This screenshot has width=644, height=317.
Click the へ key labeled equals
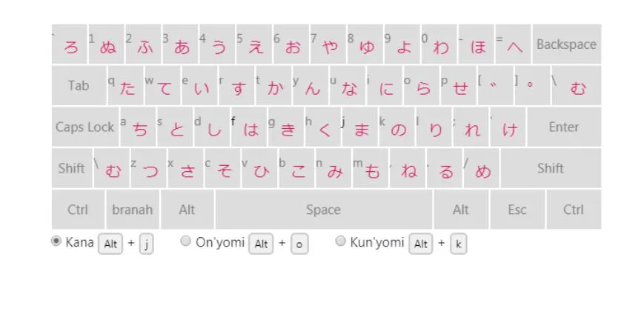(x=513, y=44)
